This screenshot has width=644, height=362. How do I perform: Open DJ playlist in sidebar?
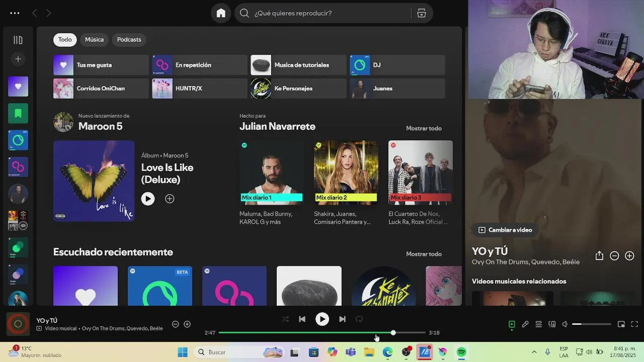coord(18,140)
